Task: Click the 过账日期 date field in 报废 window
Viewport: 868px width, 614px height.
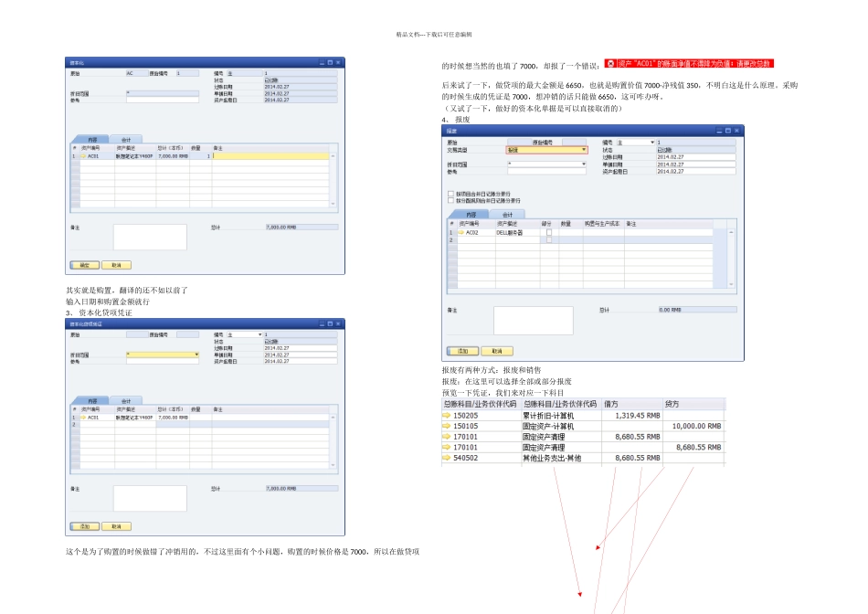Action: [x=696, y=157]
